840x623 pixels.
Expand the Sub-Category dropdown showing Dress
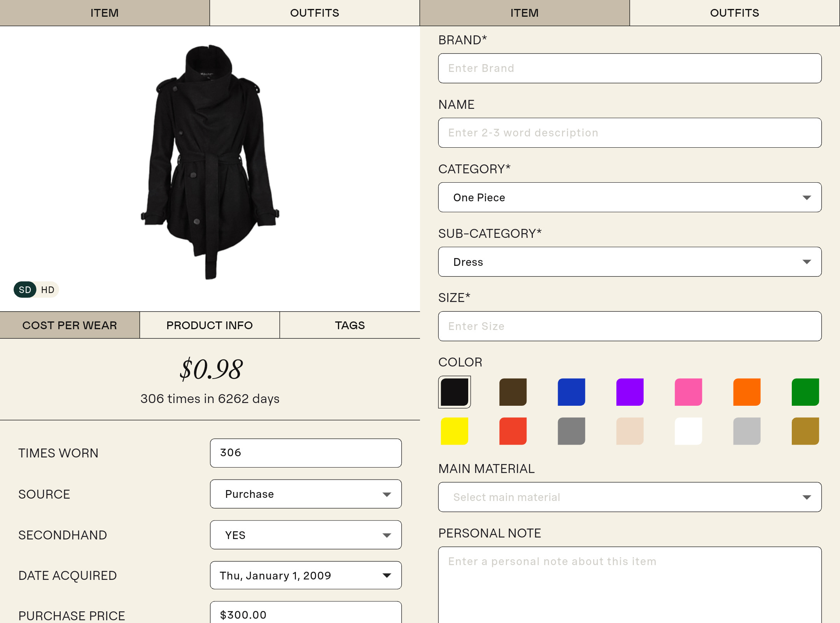(629, 262)
